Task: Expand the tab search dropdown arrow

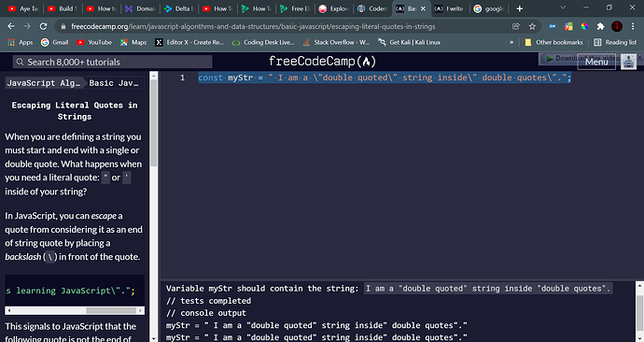Action: coord(563,7)
